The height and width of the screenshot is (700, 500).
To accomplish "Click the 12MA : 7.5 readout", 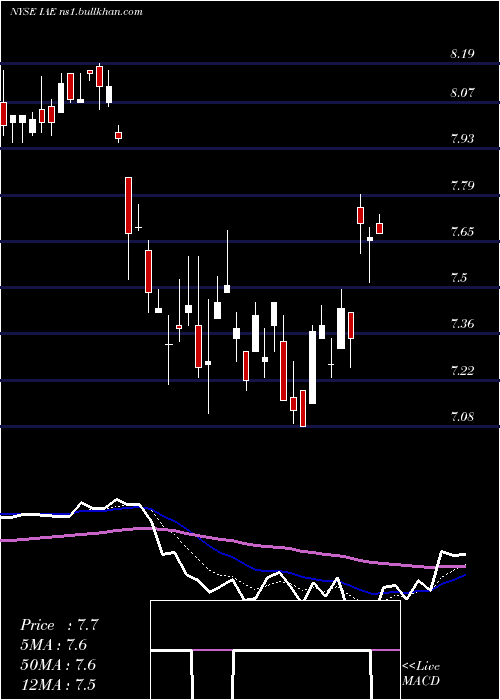I will (x=58, y=684).
